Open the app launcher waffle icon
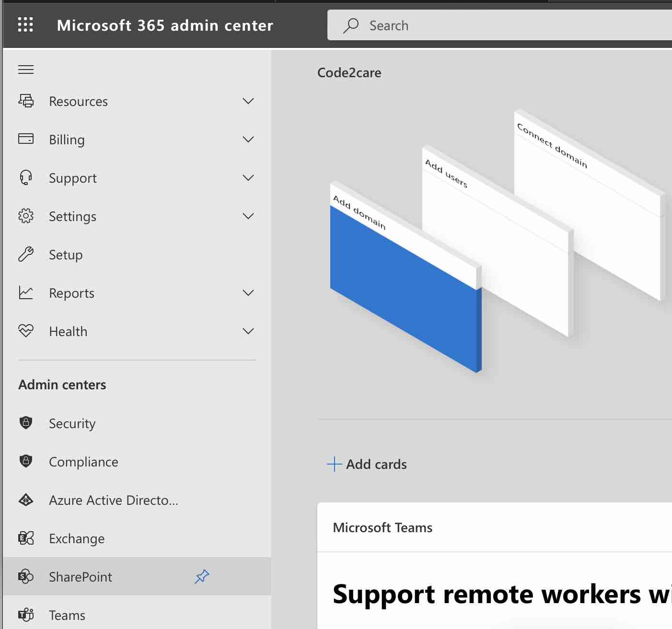 25,25
